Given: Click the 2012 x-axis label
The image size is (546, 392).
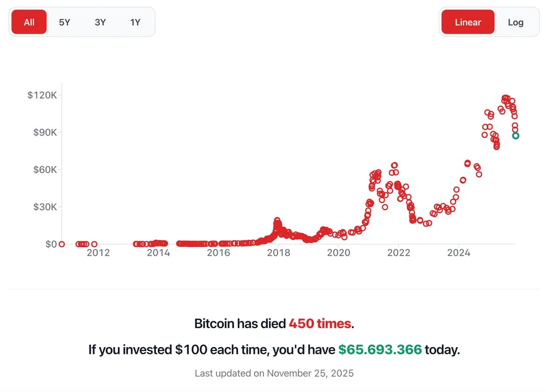Looking at the screenshot, I should (x=98, y=253).
